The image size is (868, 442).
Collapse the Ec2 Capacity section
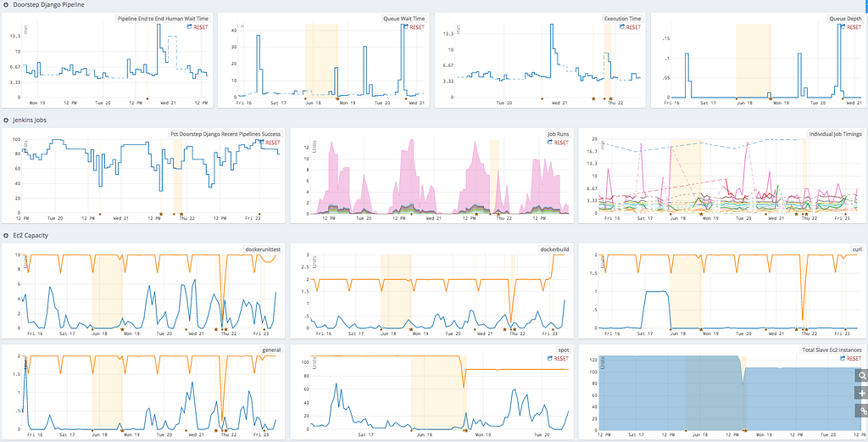[6, 236]
